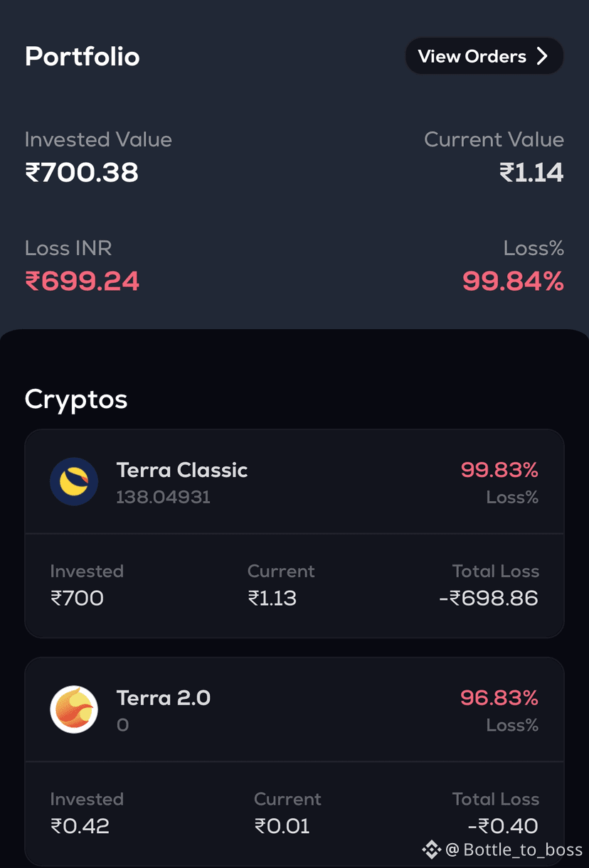Viewport: 589px width, 868px height.
Task: Open the View Orders button
Action: tap(484, 56)
